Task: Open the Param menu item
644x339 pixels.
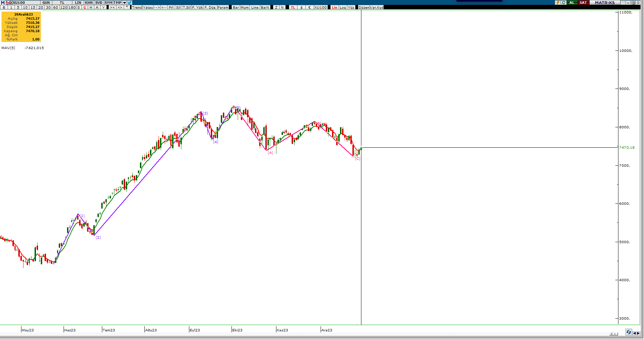Action: [223, 7]
